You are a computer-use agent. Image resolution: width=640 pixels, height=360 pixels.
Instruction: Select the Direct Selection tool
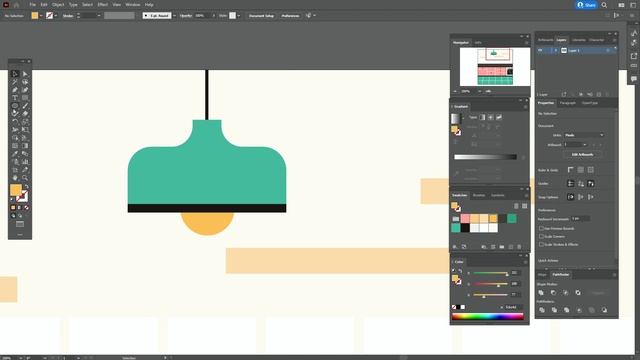click(x=25, y=74)
